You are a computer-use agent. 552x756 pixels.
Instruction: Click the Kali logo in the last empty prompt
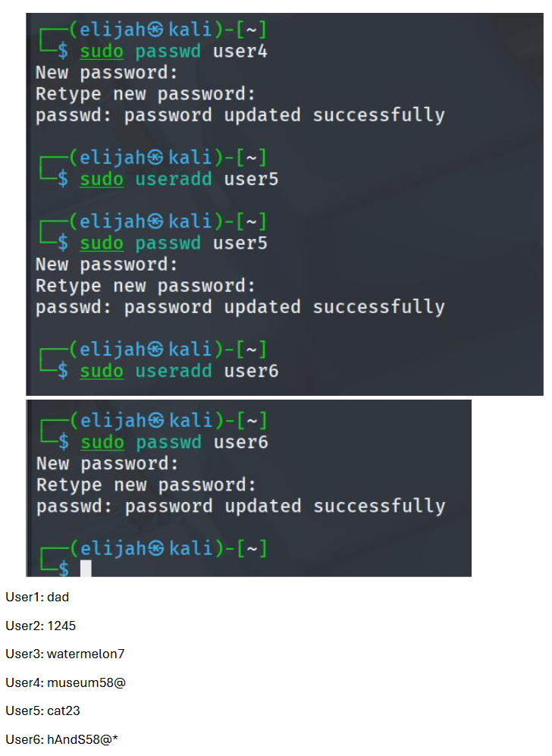click(x=155, y=548)
